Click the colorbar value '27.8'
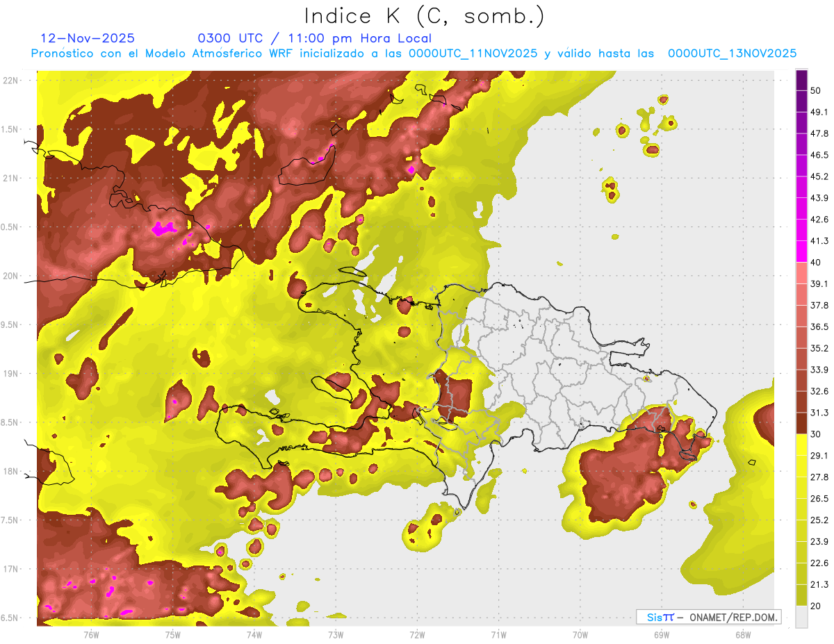The image size is (834, 644). 819,477
